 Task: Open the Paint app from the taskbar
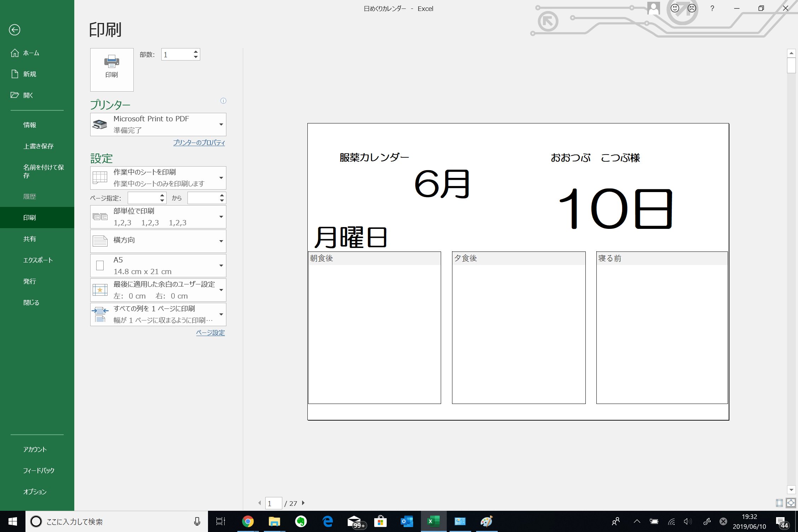[x=487, y=521]
